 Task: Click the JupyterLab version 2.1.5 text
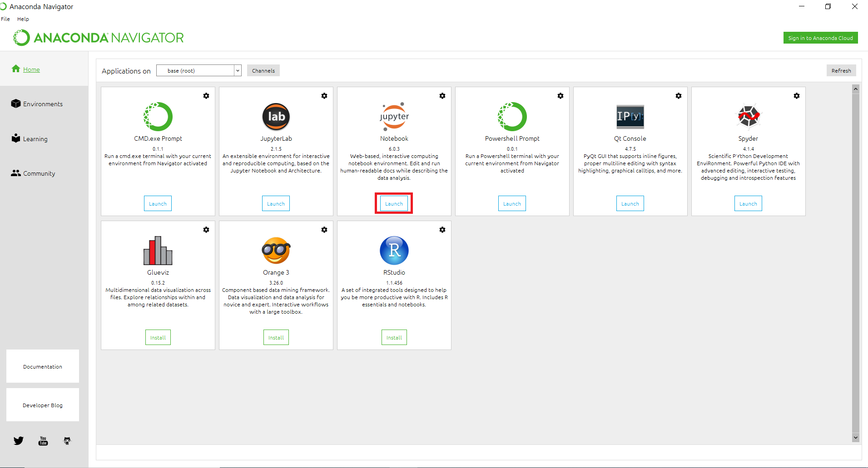point(276,149)
